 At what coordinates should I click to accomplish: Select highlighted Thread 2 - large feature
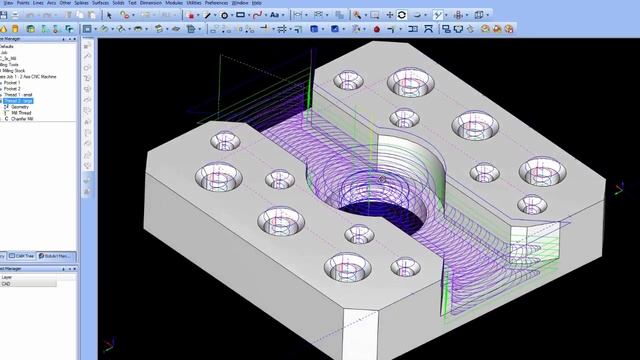click(x=18, y=101)
